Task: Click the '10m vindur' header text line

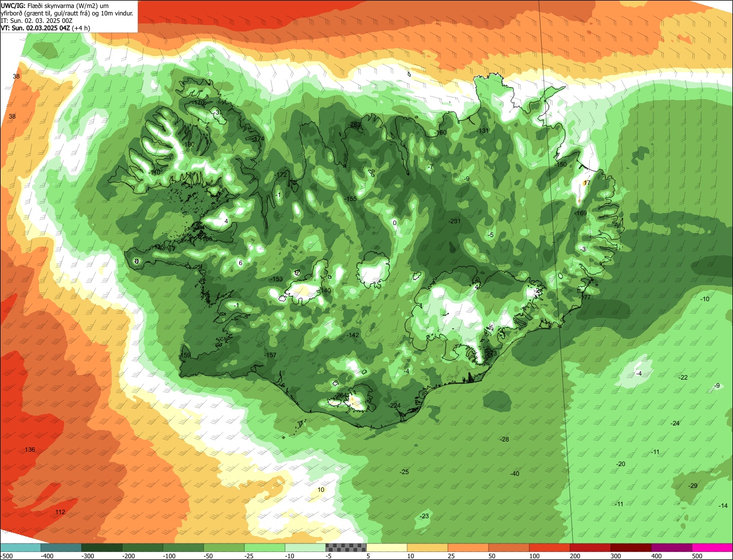Action: pyautogui.click(x=68, y=13)
